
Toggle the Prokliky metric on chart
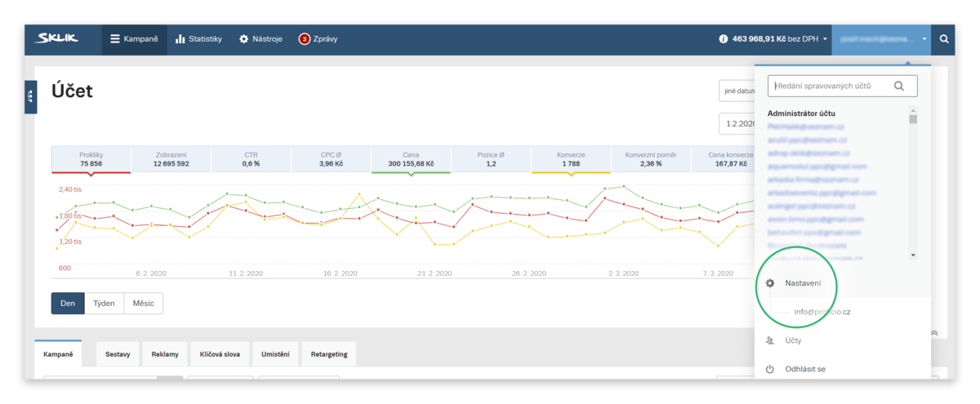91,158
